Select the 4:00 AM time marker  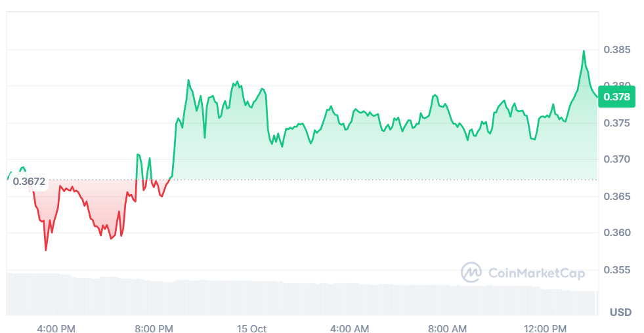349,328
